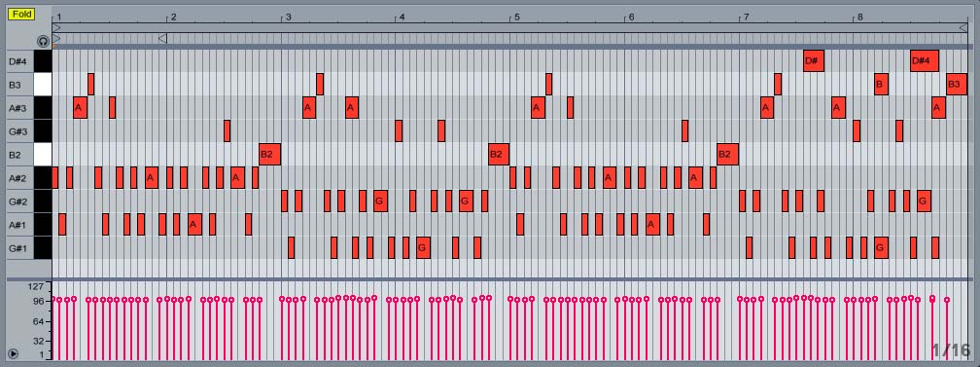Click the divider between notes and velocity lane
This screenshot has height=367, width=980.
click(490, 278)
